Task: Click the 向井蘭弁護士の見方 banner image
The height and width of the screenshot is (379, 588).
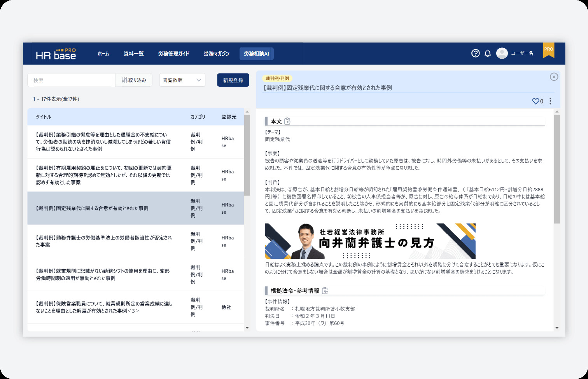Action: 370,241
